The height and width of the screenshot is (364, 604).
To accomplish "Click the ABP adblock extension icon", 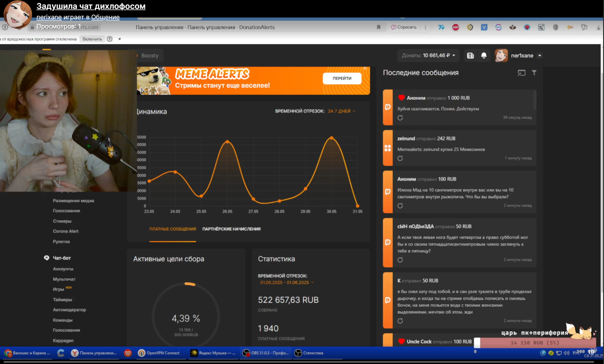I will click(x=456, y=27).
